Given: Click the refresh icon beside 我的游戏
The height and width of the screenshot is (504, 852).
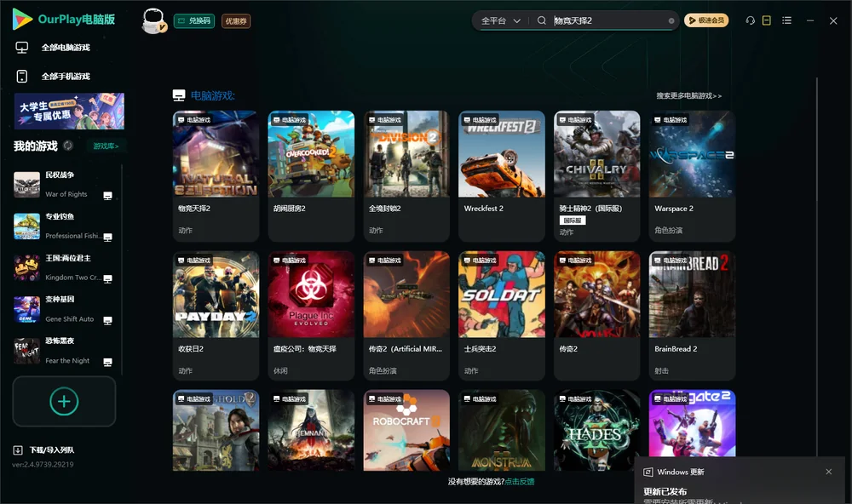Looking at the screenshot, I should pyautogui.click(x=68, y=146).
